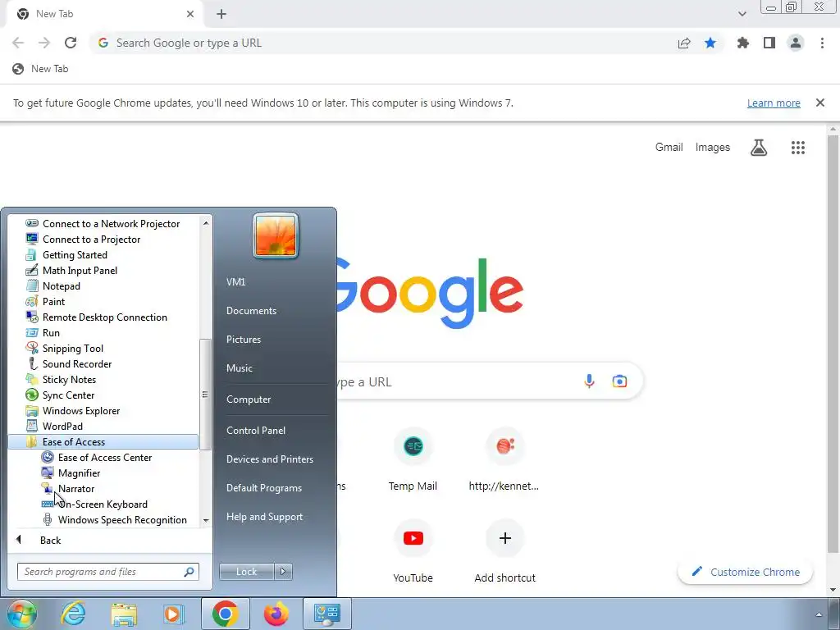The width and height of the screenshot is (840, 630).
Task: Open Gmail link
Action: click(669, 148)
